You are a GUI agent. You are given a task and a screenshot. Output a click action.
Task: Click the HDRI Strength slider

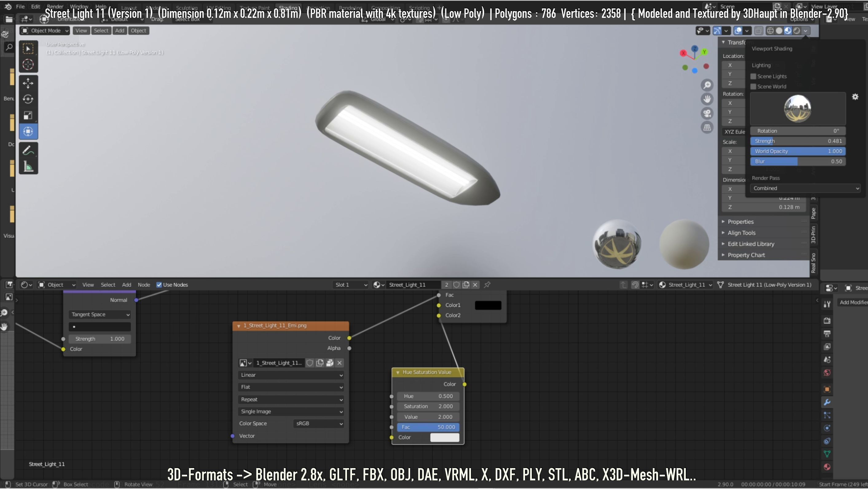(798, 141)
